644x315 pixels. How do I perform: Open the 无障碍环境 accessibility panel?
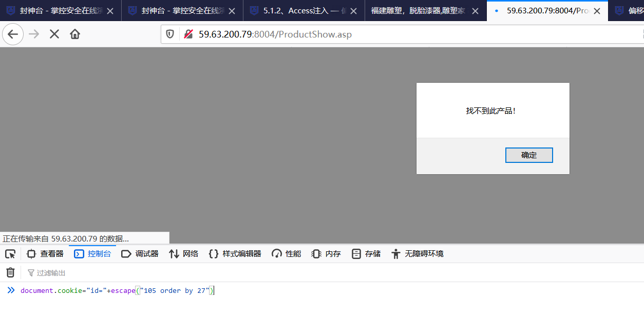(418, 254)
